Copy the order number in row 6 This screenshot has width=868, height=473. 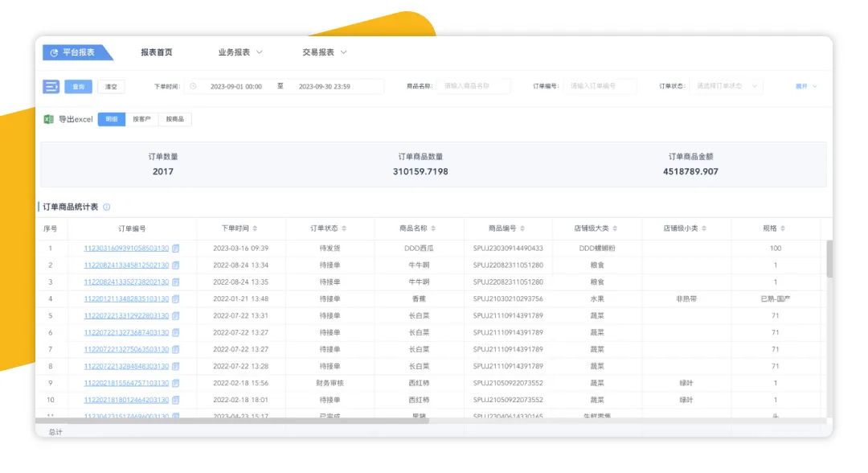[175, 333]
